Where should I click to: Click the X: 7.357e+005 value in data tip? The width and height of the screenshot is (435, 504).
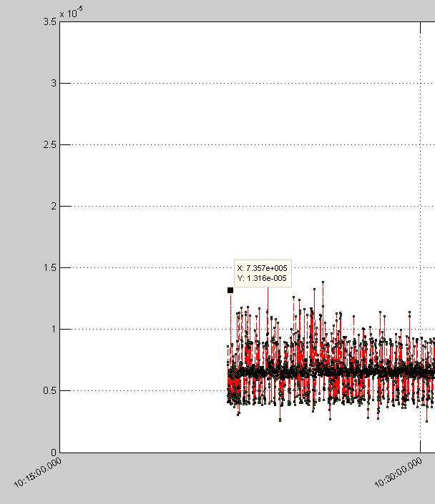click(x=262, y=268)
